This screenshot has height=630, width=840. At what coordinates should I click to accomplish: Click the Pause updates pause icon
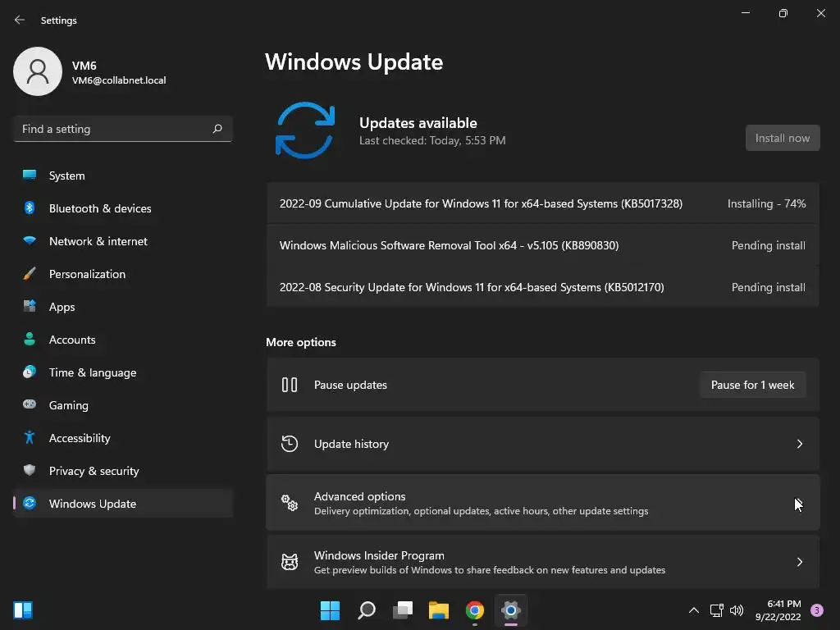[x=290, y=385]
